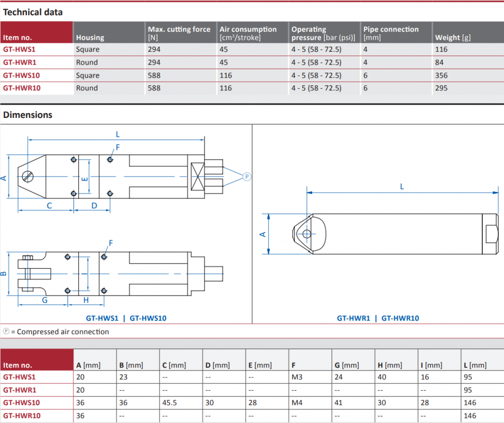504x423 pixels.
Task: Click M3 thread value for GT-HWS1
Action: click(x=297, y=377)
